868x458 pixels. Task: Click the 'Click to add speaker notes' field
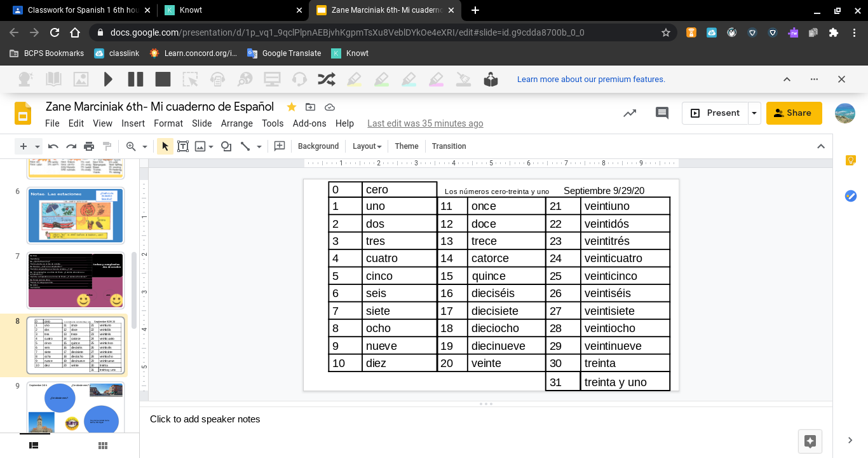pyautogui.click(x=486, y=419)
